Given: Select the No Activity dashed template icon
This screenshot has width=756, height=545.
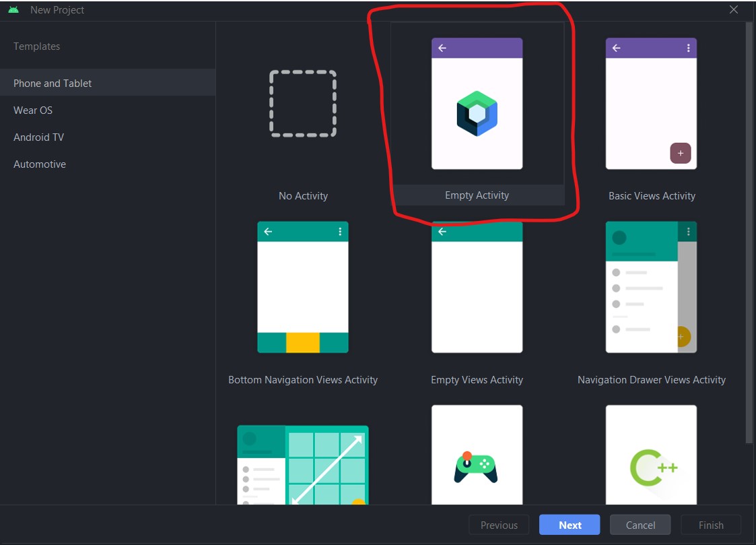Looking at the screenshot, I should pos(303,104).
